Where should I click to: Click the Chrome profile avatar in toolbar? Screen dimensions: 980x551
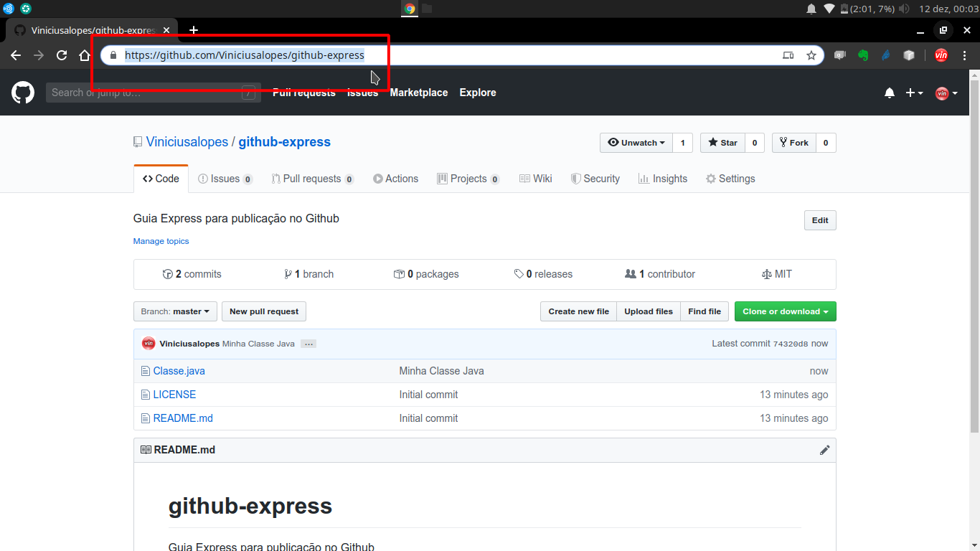pyautogui.click(x=941, y=55)
